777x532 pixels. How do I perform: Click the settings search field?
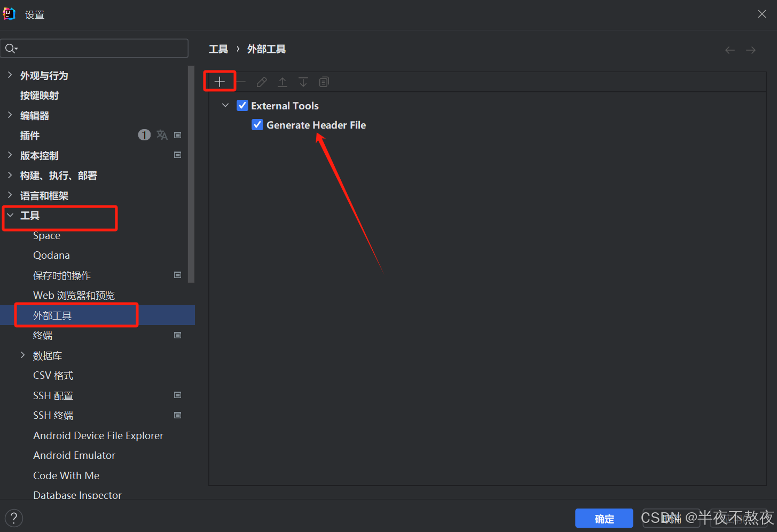click(x=95, y=48)
